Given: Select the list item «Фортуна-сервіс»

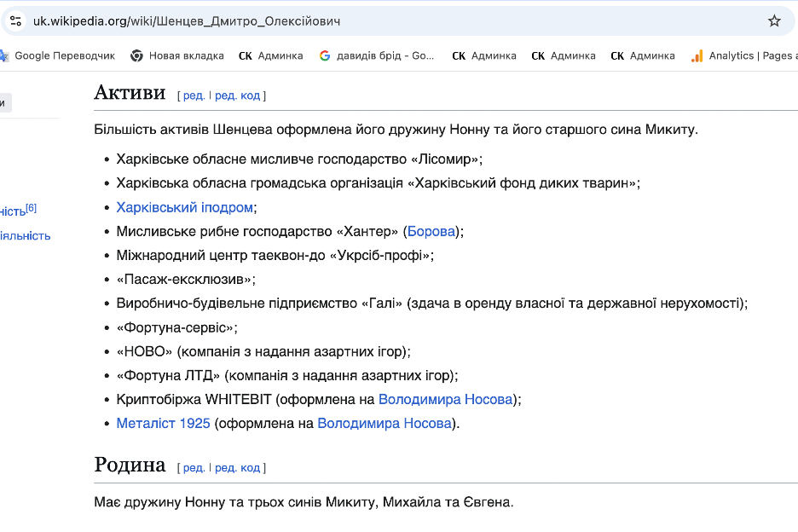Looking at the screenshot, I should coord(177,328).
